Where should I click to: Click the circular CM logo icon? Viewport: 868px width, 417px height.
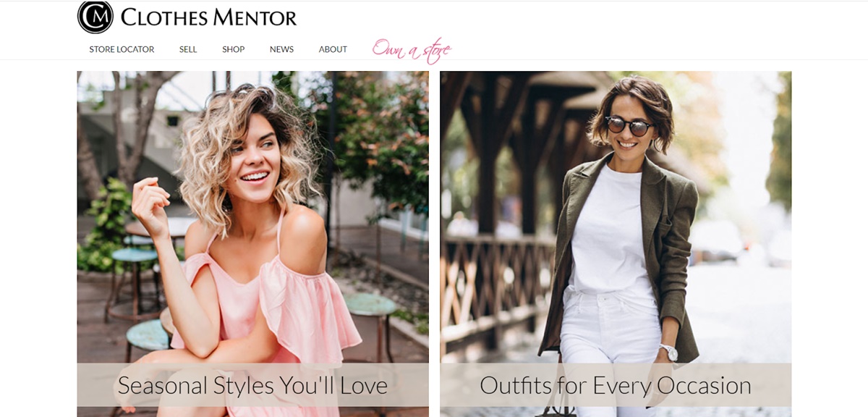(95, 17)
